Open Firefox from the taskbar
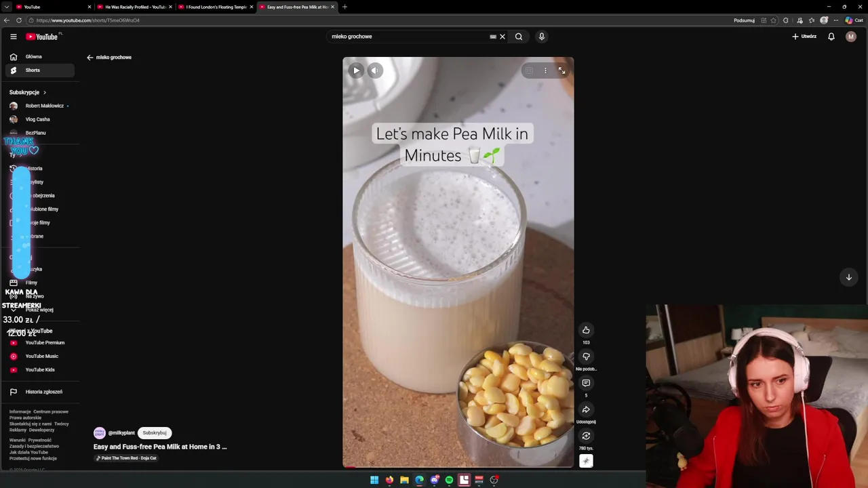Image resolution: width=868 pixels, height=488 pixels. point(389,480)
